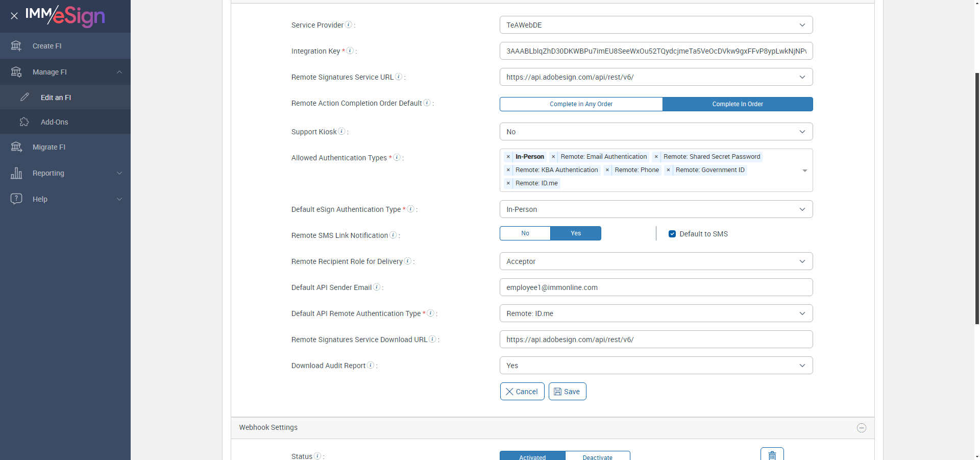Image resolution: width=980 pixels, height=460 pixels.
Task: Click the trash delete icon in Webhook Settings
Action: [x=772, y=455]
